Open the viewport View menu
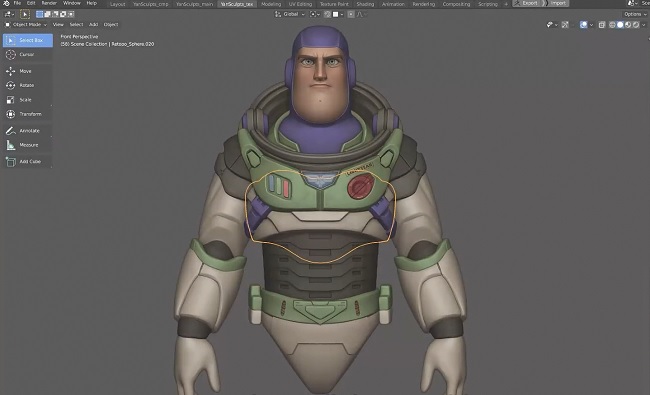This screenshot has width=650, height=395. click(x=58, y=24)
